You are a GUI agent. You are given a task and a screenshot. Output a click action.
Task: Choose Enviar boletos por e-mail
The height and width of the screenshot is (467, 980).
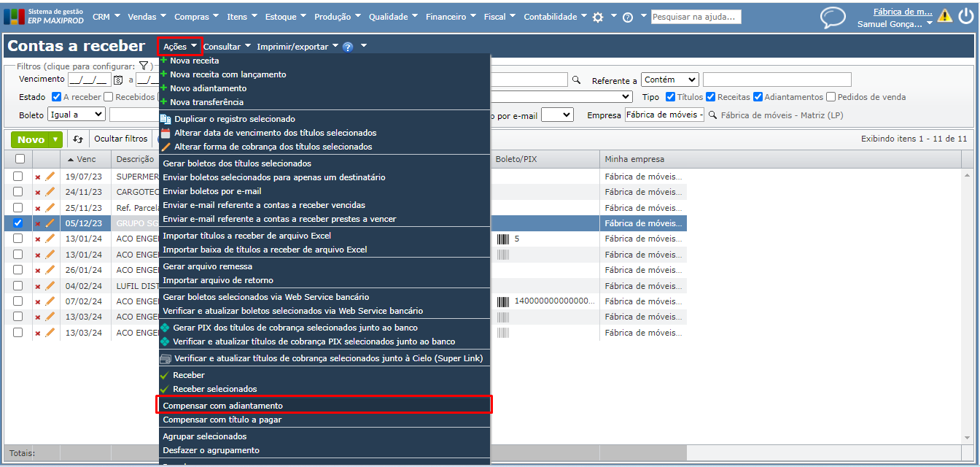(x=212, y=191)
